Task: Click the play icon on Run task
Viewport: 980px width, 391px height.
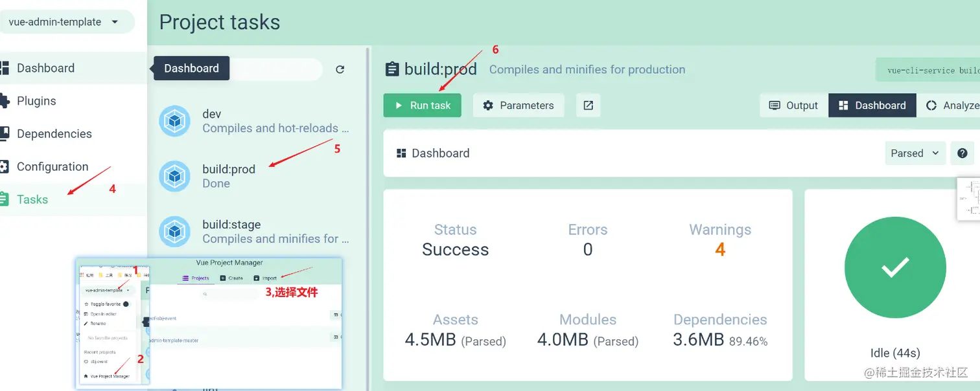Action: 399,106
